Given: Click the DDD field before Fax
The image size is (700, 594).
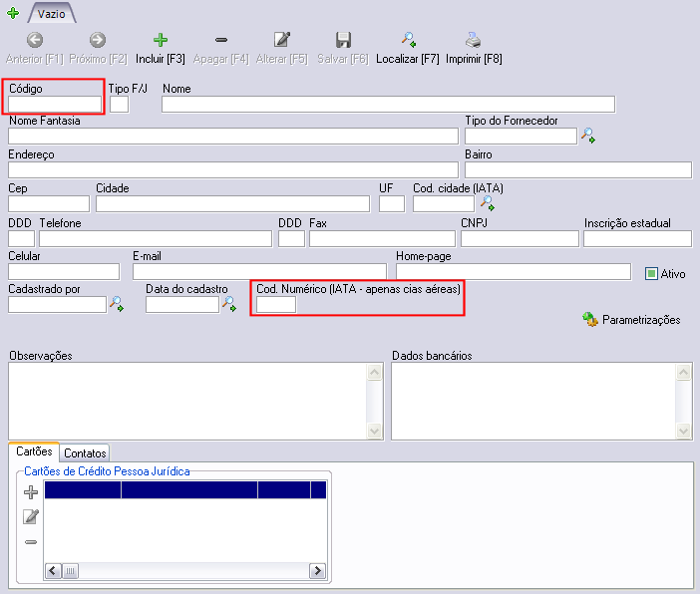Looking at the screenshot, I should tap(291, 239).
